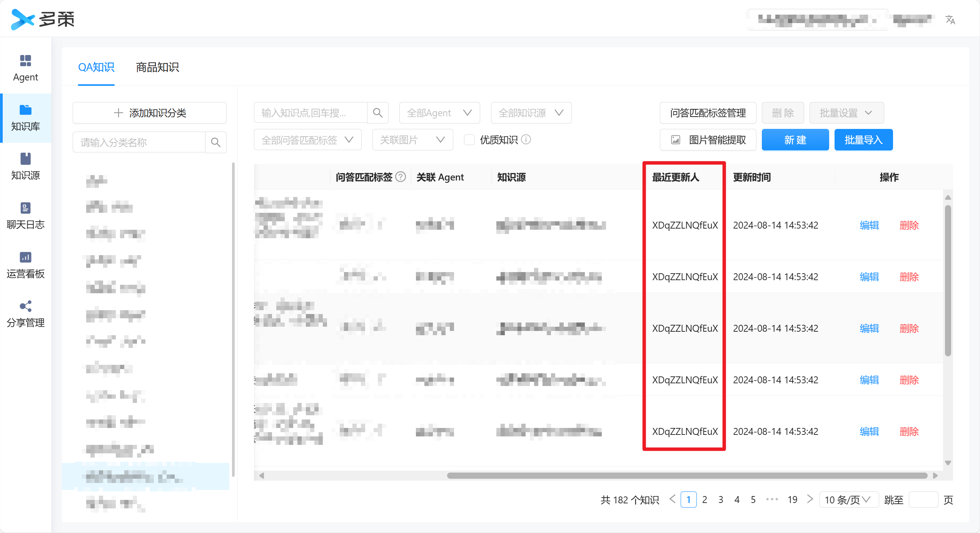980x533 pixels.
Task: Click the 多策 logo
Action: 43,19
